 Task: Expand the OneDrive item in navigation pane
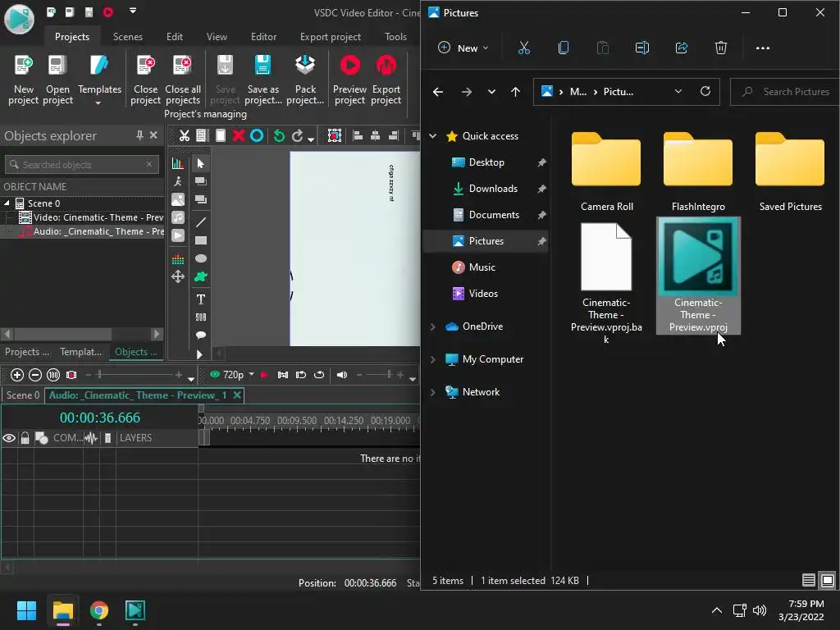coord(433,326)
